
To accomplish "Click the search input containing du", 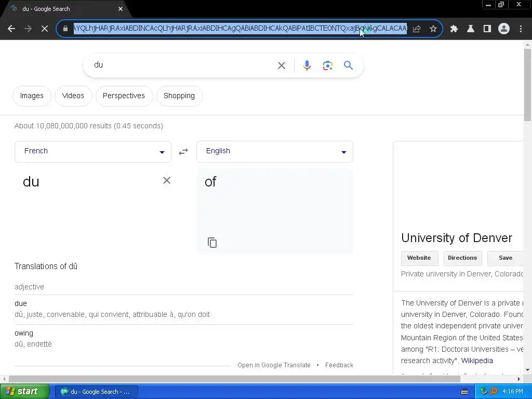I will pos(183,65).
